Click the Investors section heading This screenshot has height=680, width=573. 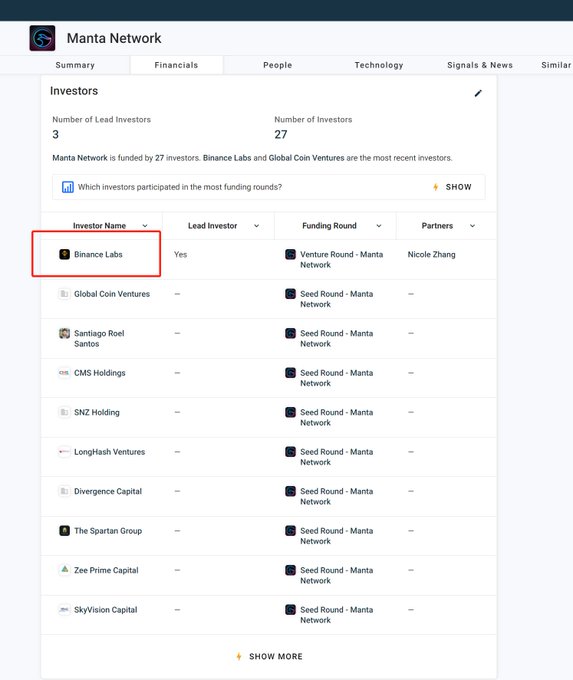[74, 91]
